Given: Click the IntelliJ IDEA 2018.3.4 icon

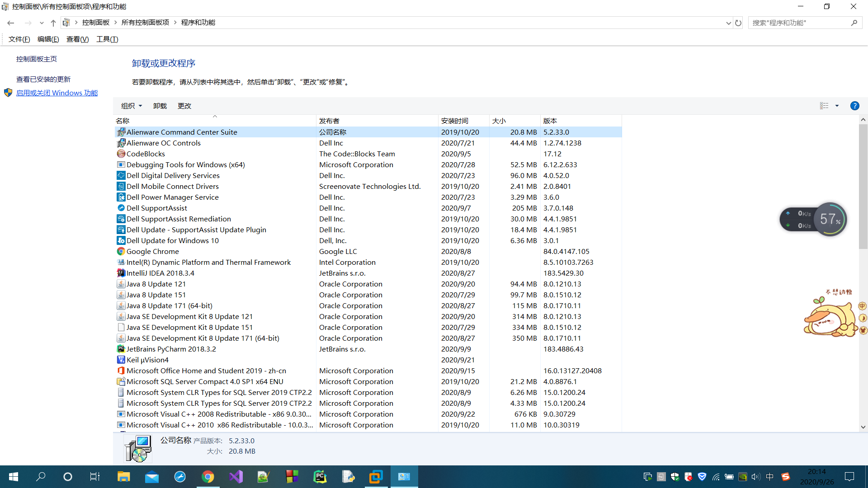Looking at the screenshot, I should pyautogui.click(x=121, y=273).
